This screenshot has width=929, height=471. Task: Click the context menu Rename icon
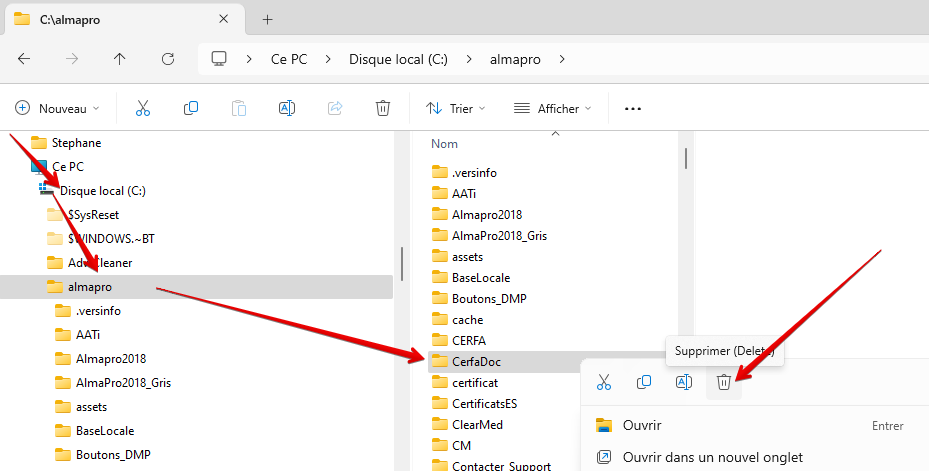pyautogui.click(x=684, y=382)
